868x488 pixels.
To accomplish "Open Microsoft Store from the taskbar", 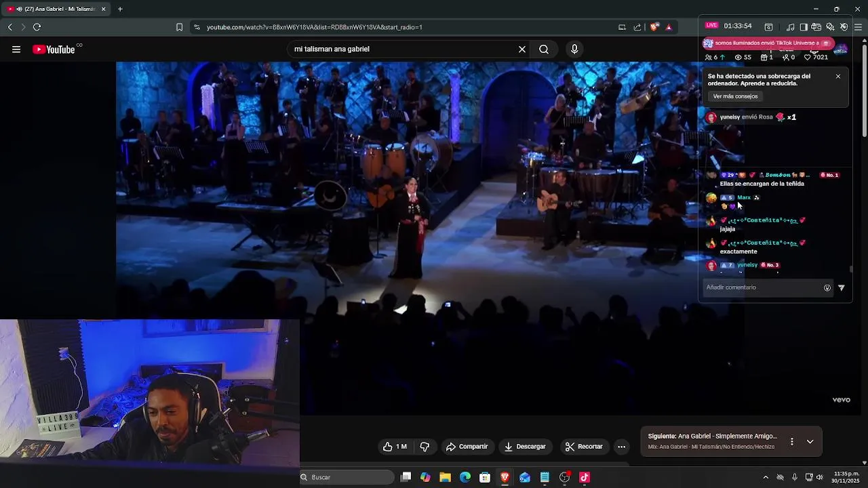I will pyautogui.click(x=485, y=477).
